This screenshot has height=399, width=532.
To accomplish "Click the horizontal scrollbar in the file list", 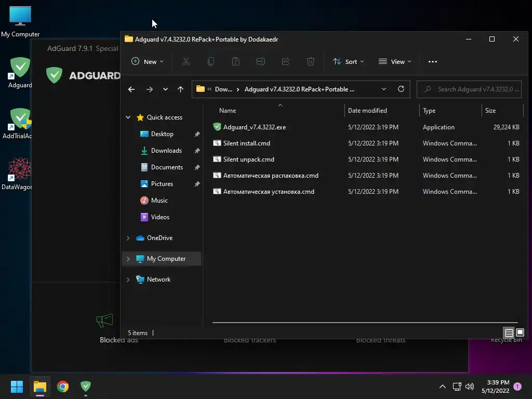I will pyautogui.click(x=365, y=322).
